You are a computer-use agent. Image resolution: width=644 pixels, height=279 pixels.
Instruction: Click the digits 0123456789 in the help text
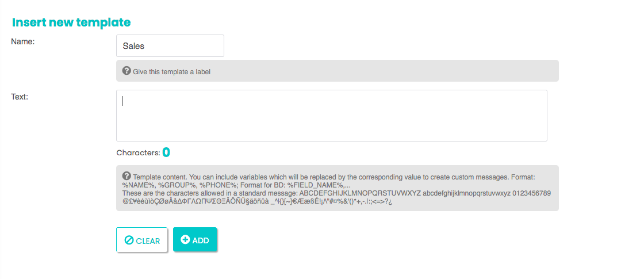532,193
